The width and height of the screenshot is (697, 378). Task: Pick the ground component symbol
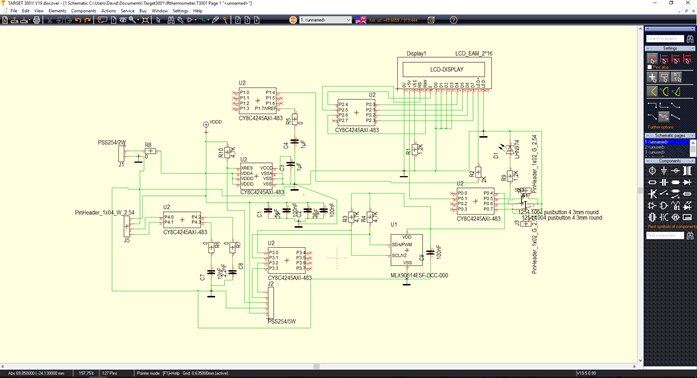click(x=664, y=171)
